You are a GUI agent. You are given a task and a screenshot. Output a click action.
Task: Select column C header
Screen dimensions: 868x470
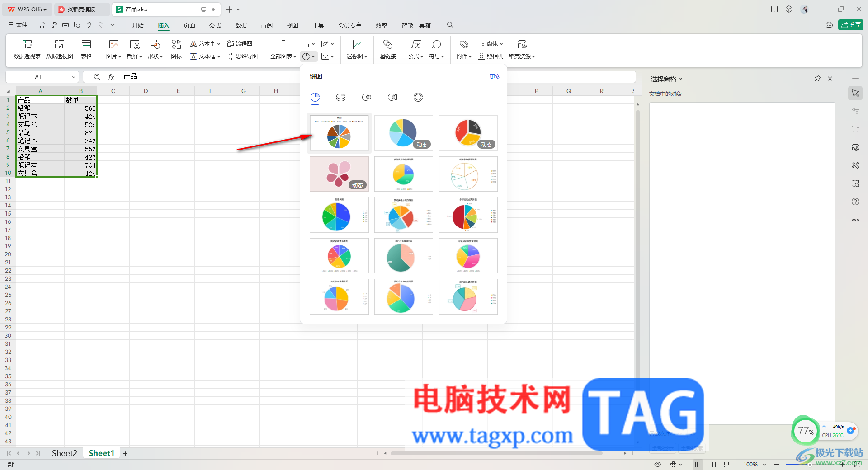113,91
